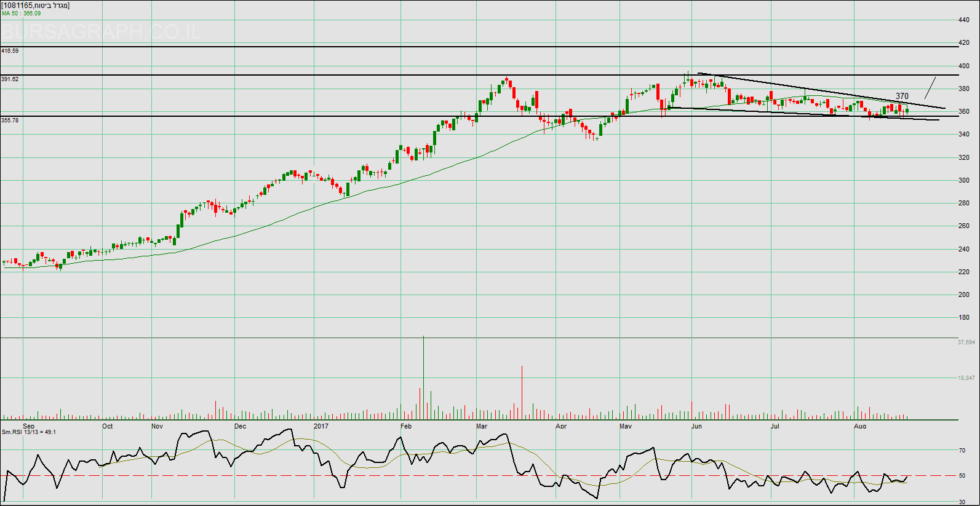This screenshot has width=980, height=506.
Task: Click the Aug label on the time axis
Action: coord(860,426)
